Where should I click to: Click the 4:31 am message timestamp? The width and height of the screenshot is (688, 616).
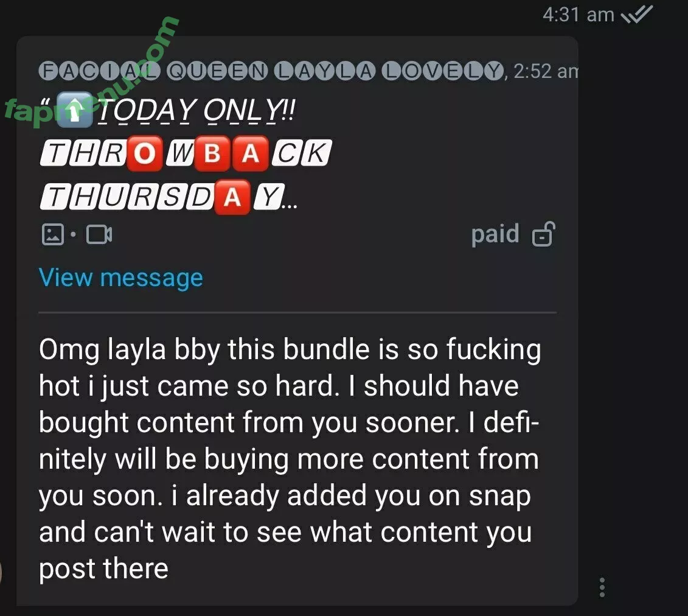coord(579,15)
